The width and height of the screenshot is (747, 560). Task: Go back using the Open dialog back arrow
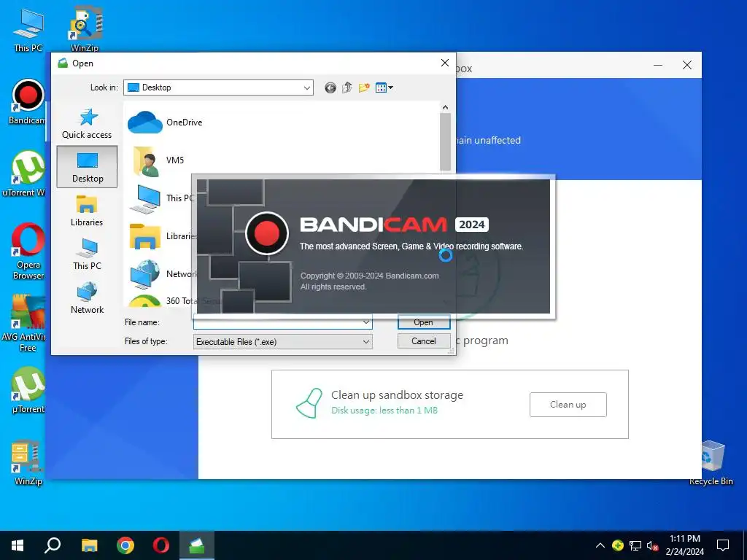[x=330, y=87]
